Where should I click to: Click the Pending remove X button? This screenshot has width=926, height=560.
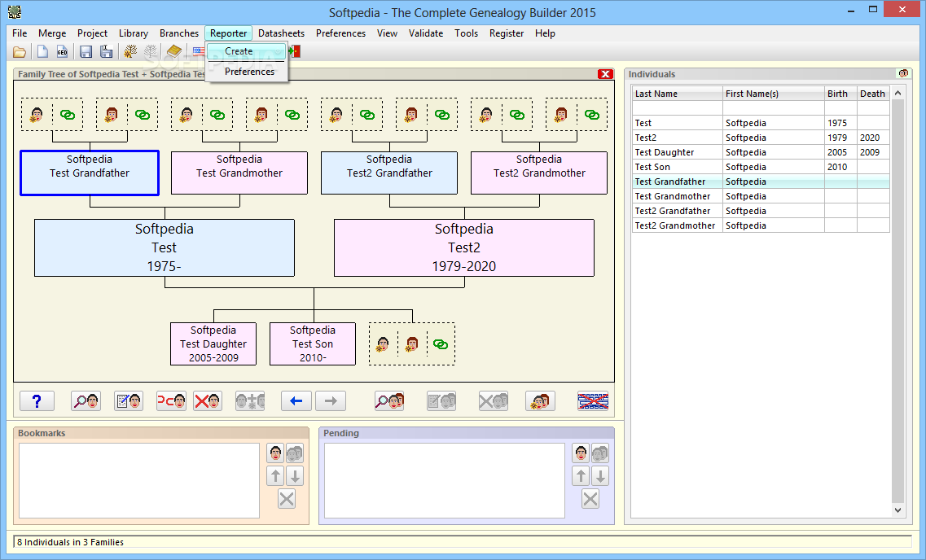590,499
